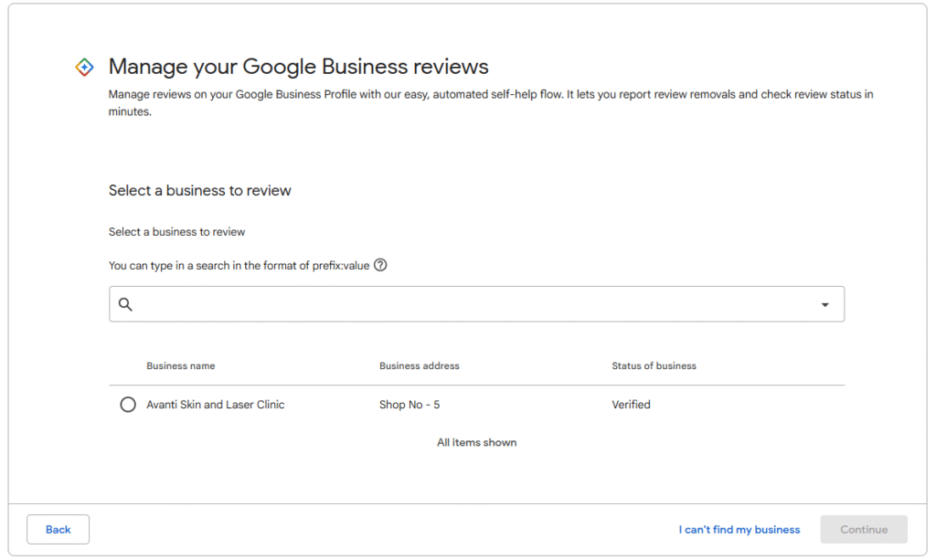This screenshot has width=936, height=560.
Task: Open the I can't find my business link
Action: pyautogui.click(x=739, y=530)
